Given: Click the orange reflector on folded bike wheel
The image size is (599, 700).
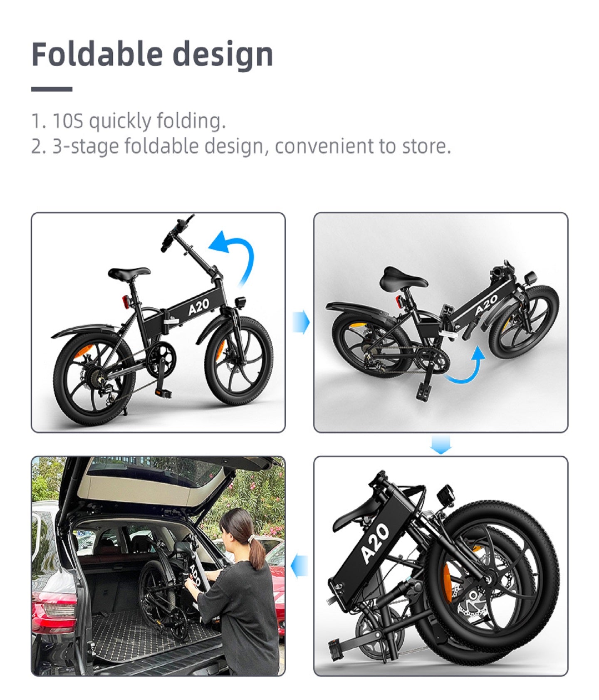Looking at the screenshot, I should 447,581.
